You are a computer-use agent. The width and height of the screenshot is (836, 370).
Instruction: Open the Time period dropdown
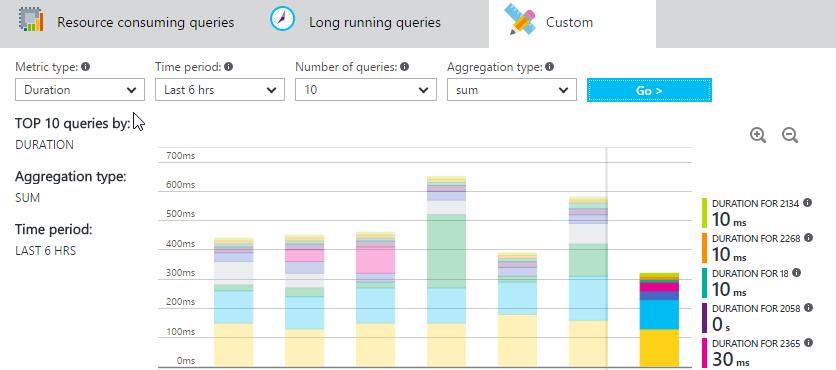(220, 90)
